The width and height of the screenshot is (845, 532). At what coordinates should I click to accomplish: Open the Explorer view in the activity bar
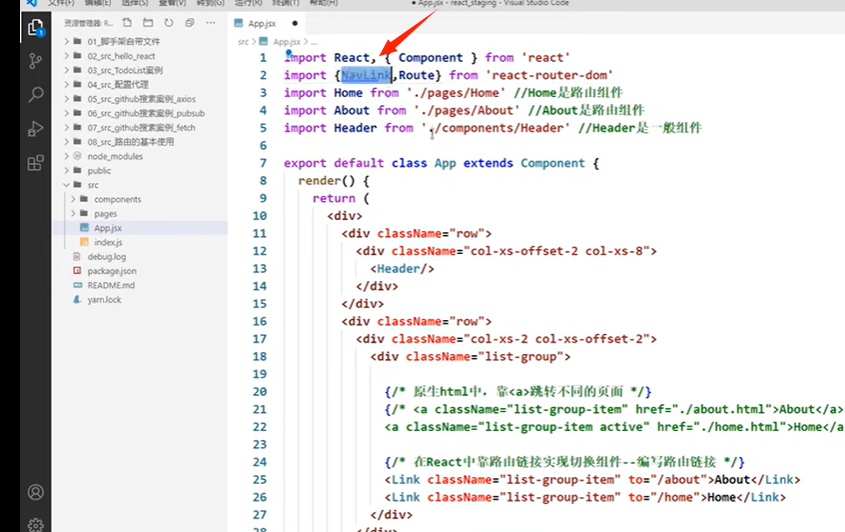tap(36, 27)
